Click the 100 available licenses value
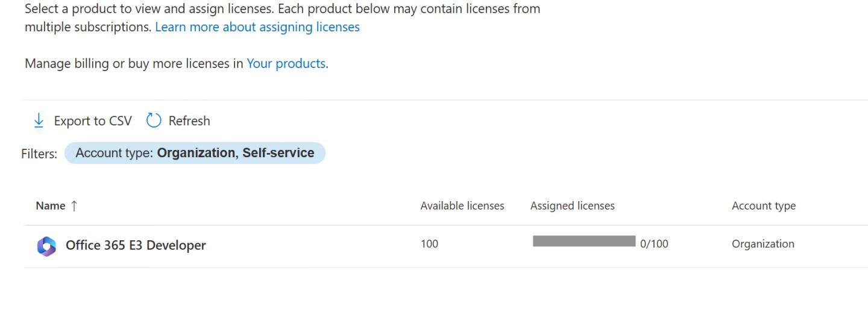 tap(429, 244)
